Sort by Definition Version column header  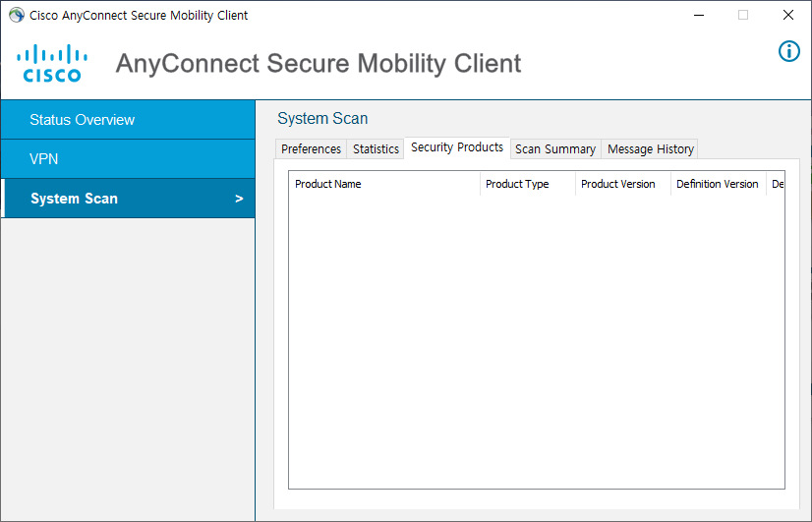pyautogui.click(x=719, y=184)
